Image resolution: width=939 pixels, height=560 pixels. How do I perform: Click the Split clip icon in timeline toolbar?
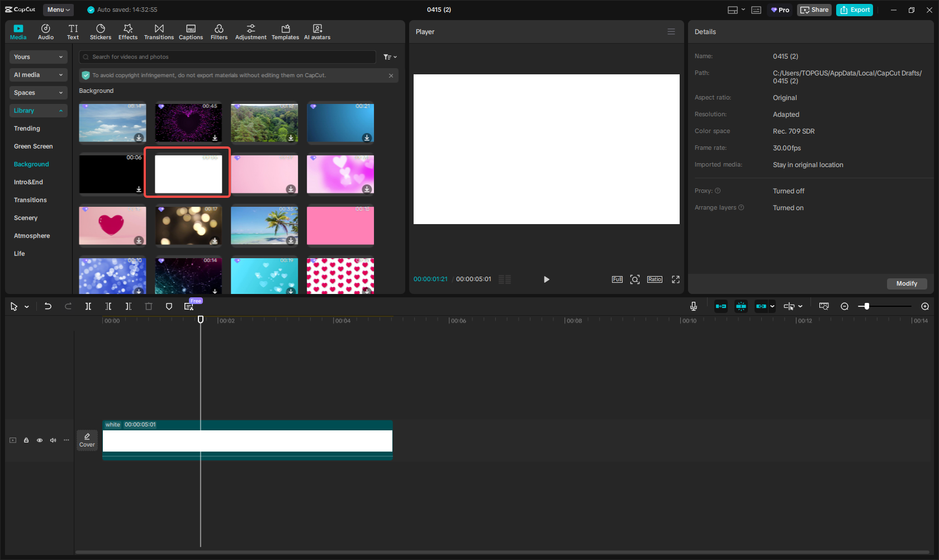point(88,306)
